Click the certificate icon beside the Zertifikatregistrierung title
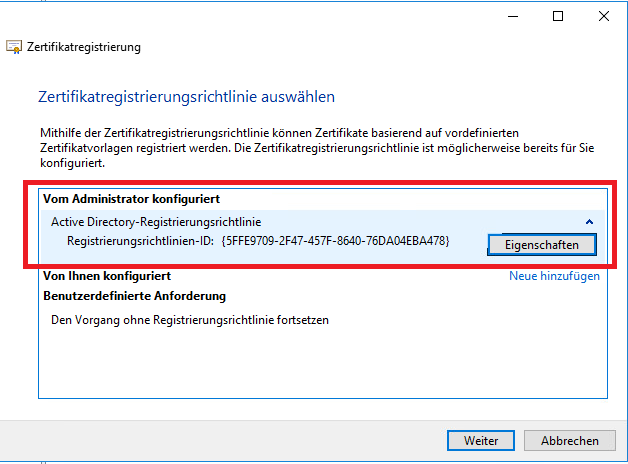 14,47
